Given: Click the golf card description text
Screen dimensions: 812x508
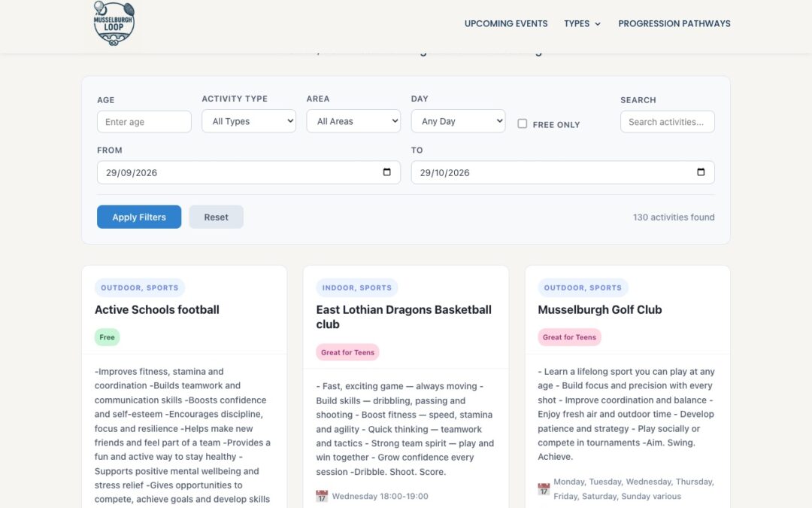Looking at the screenshot, I should point(626,414).
